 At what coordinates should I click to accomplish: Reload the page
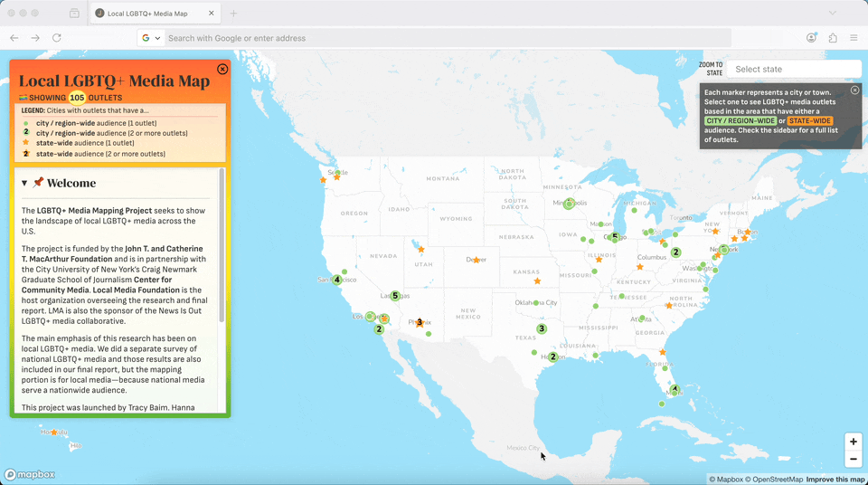coord(56,38)
